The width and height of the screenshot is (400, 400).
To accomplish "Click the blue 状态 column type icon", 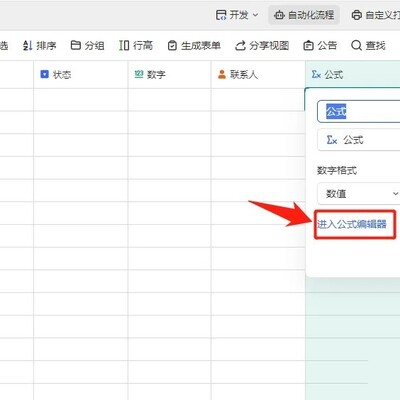I will [44, 74].
